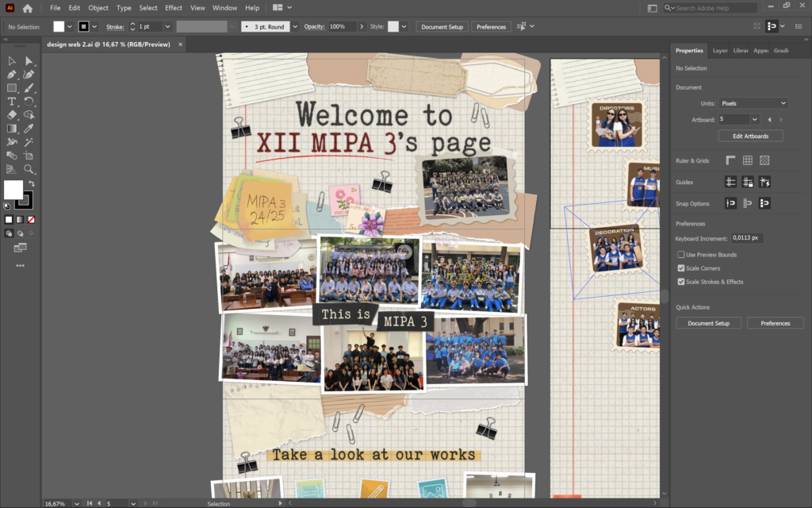Select the Eyedropper tool
This screenshot has width=812, height=508.
29,129
